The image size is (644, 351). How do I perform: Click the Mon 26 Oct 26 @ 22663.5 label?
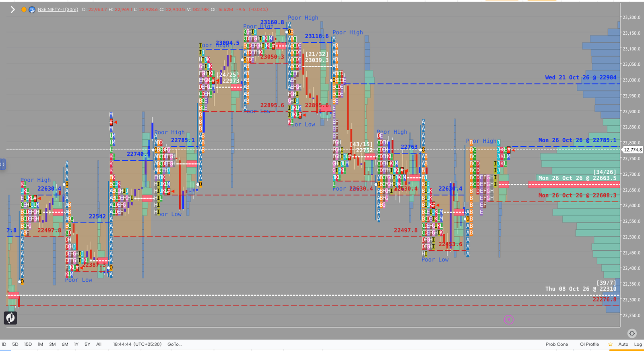coord(577,178)
